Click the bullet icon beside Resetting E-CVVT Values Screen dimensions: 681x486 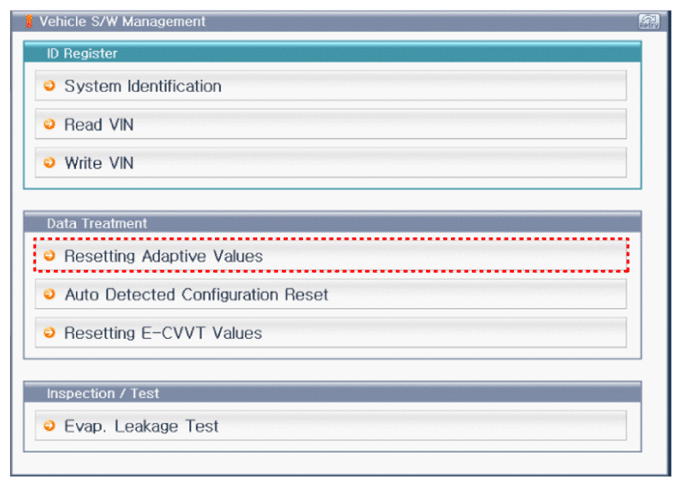pyautogui.click(x=50, y=333)
